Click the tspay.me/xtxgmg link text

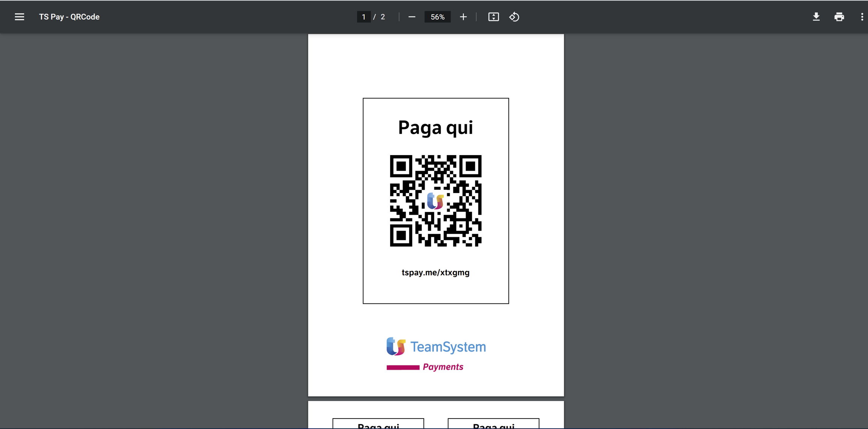pyautogui.click(x=436, y=273)
